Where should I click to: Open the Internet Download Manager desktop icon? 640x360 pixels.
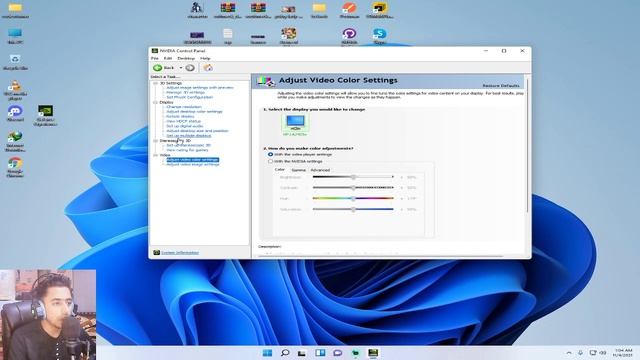[15, 137]
